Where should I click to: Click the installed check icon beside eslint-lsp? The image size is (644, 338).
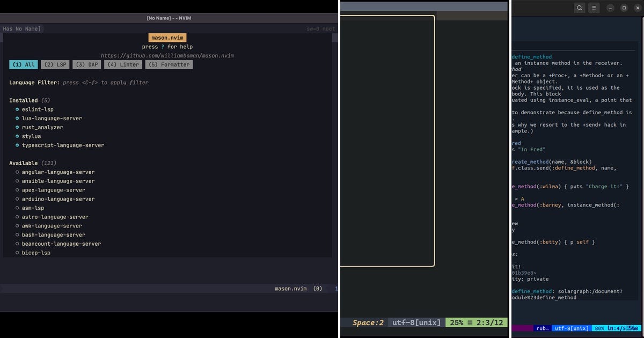17,109
